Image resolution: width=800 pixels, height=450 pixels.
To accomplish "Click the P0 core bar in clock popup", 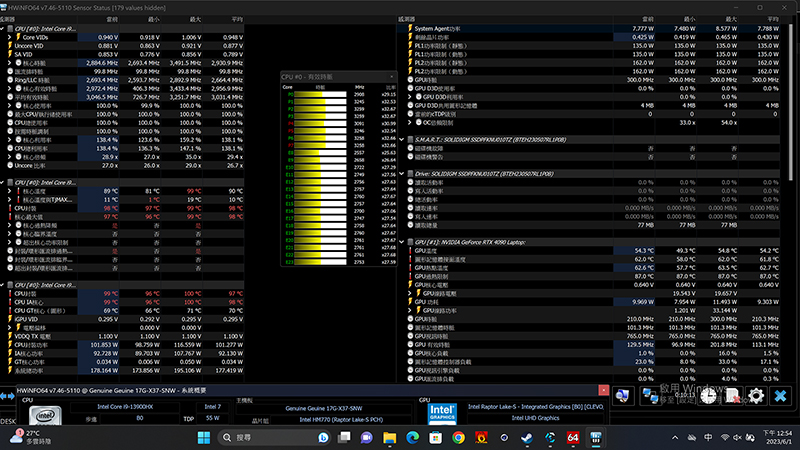I will (320, 94).
